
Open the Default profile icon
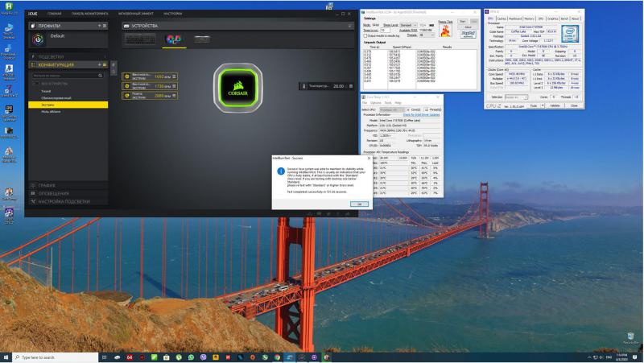point(38,38)
